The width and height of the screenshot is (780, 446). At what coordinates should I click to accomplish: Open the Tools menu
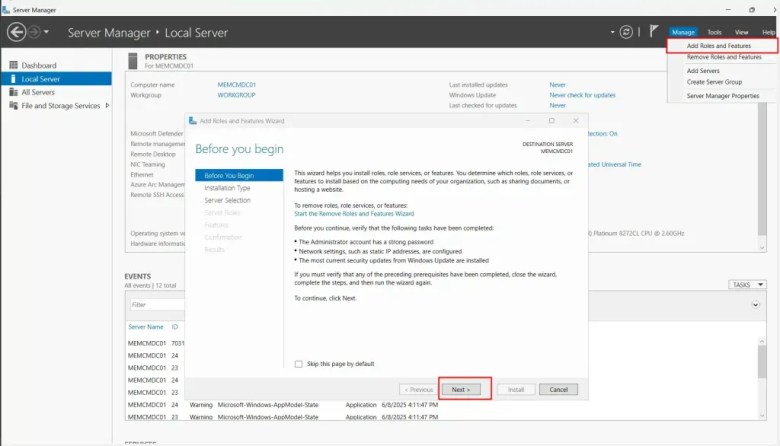[714, 32]
